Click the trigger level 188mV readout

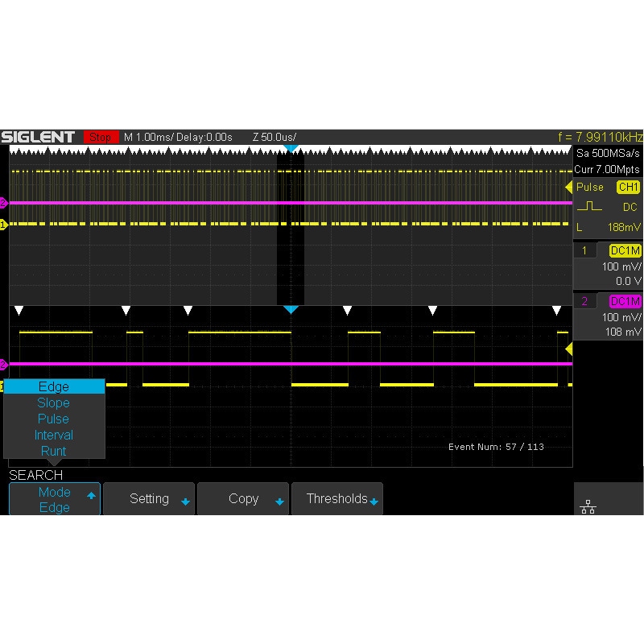click(x=624, y=227)
